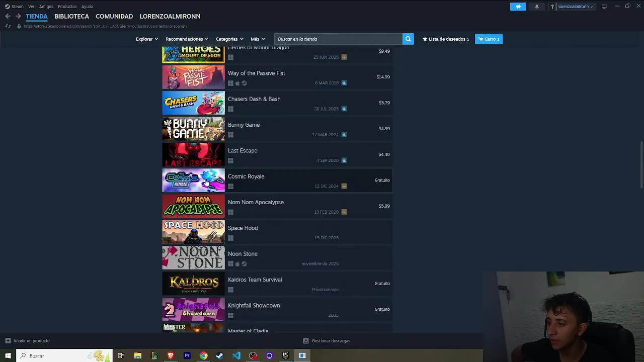
Task: Click into the Buscar en la tienda field
Action: click(338, 39)
